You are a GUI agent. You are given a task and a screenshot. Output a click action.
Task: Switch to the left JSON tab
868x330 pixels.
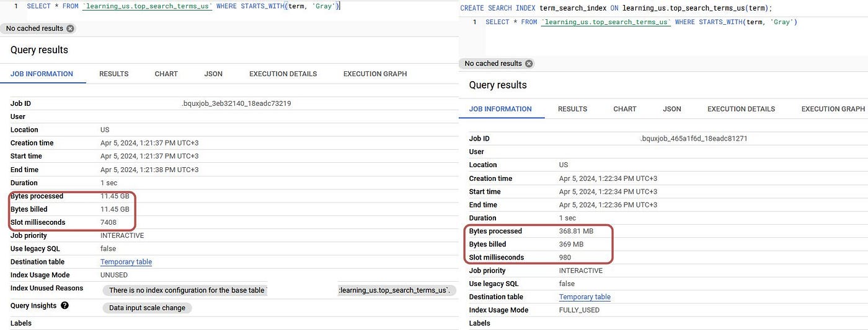coord(213,74)
